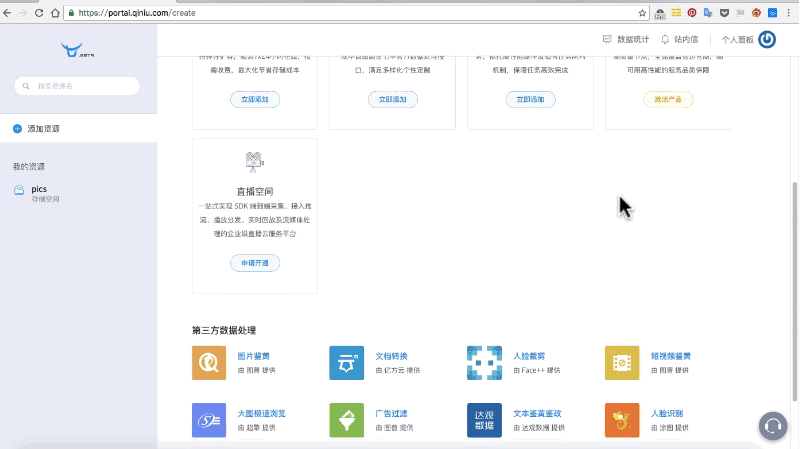Click the search resource name field
The height and width of the screenshot is (449, 800).
[x=77, y=86]
